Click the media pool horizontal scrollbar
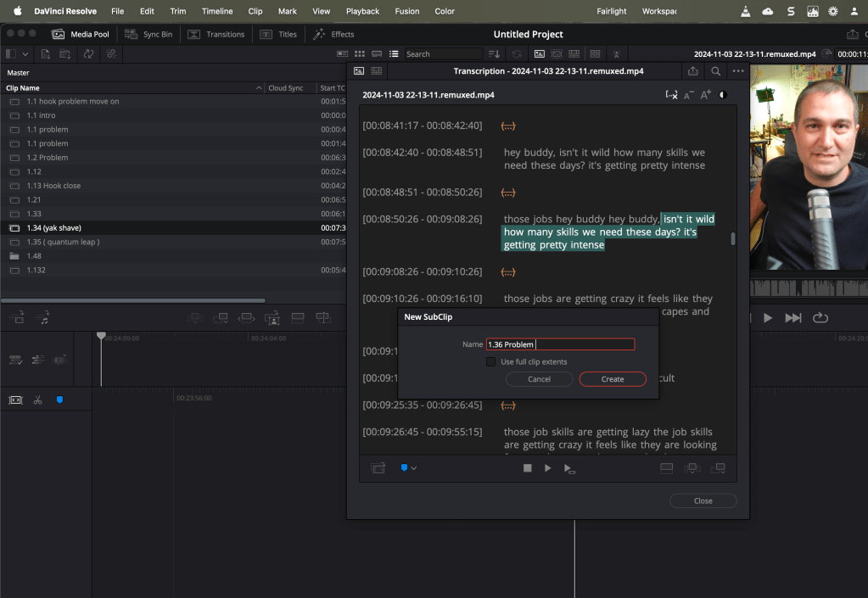This screenshot has height=598, width=868. (x=133, y=301)
